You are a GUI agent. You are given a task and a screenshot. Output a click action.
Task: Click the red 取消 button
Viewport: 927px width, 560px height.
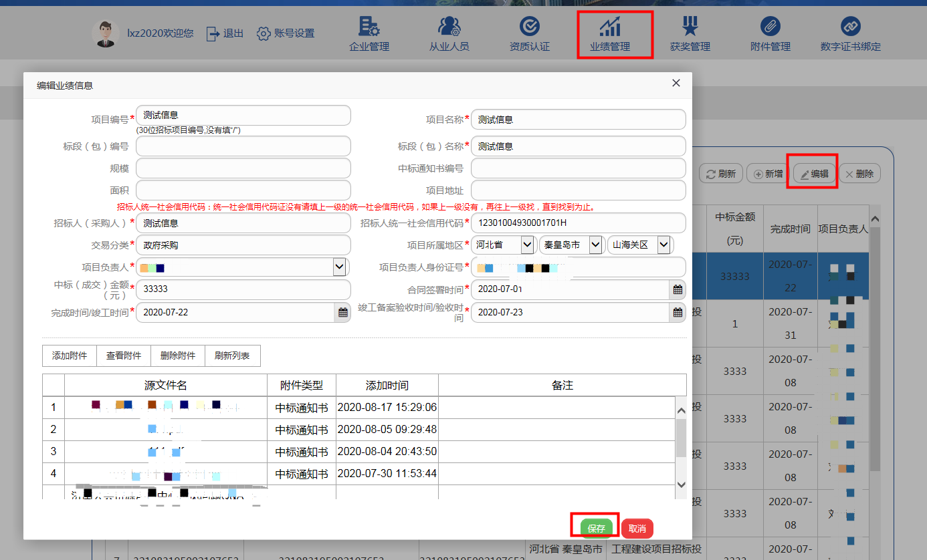(x=637, y=529)
